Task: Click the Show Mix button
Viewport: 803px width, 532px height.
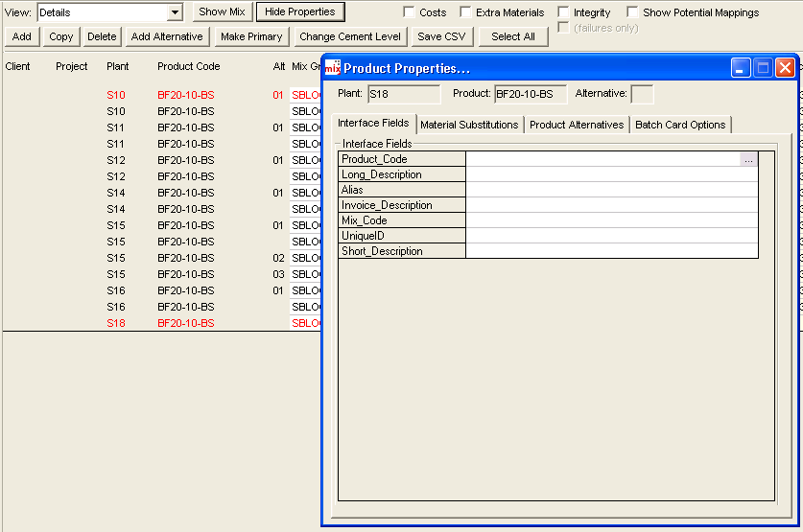Action: pos(222,12)
